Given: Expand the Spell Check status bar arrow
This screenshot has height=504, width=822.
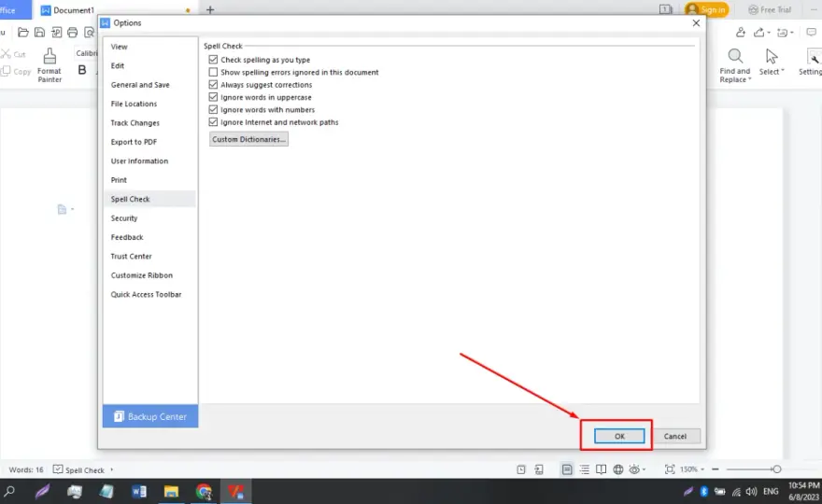Looking at the screenshot, I should click(112, 470).
